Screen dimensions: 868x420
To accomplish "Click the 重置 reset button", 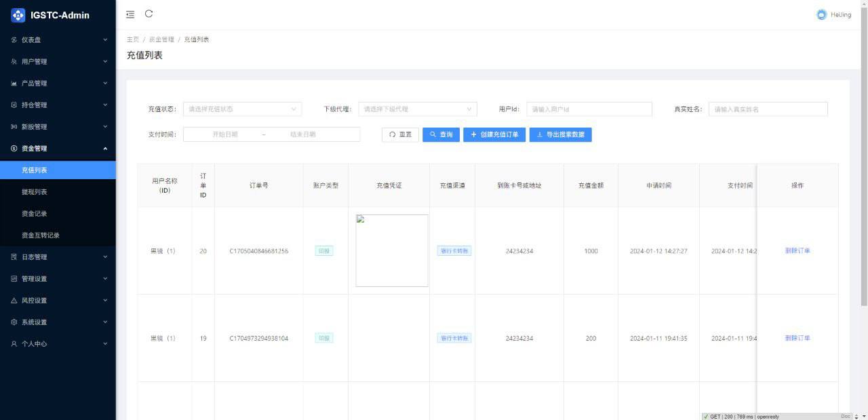I will [x=401, y=134].
